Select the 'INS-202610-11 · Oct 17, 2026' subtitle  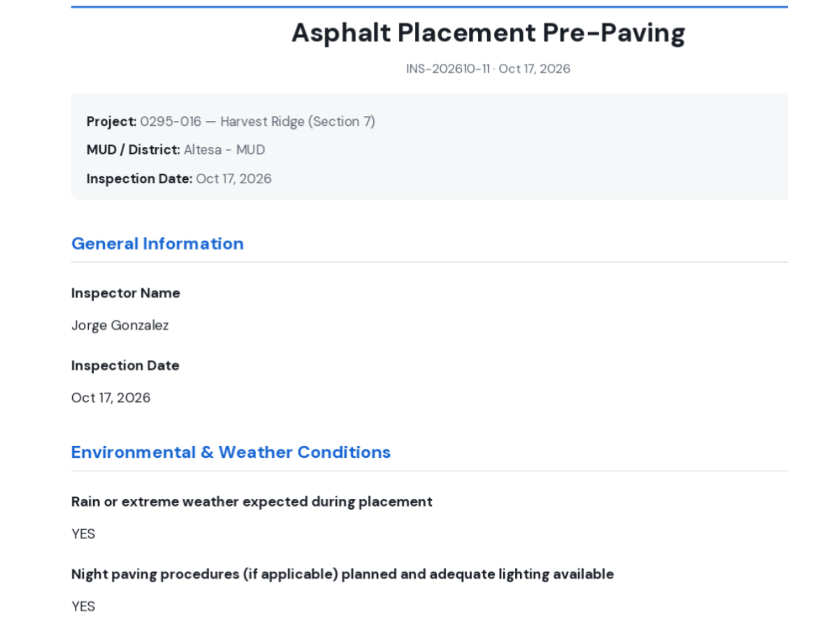488,69
